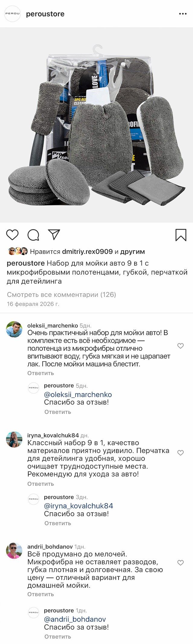
Task: Save post with bookmark icon
Action: coord(181,235)
